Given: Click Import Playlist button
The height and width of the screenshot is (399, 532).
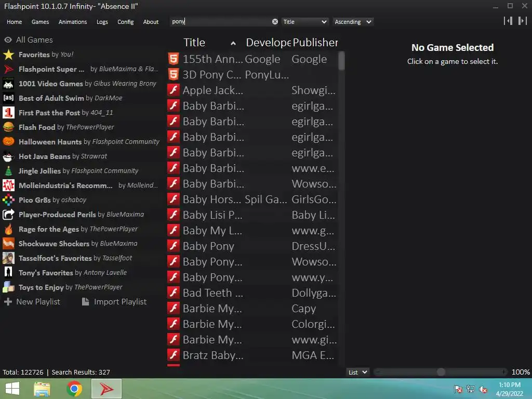Looking at the screenshot, I should (114, 302).
